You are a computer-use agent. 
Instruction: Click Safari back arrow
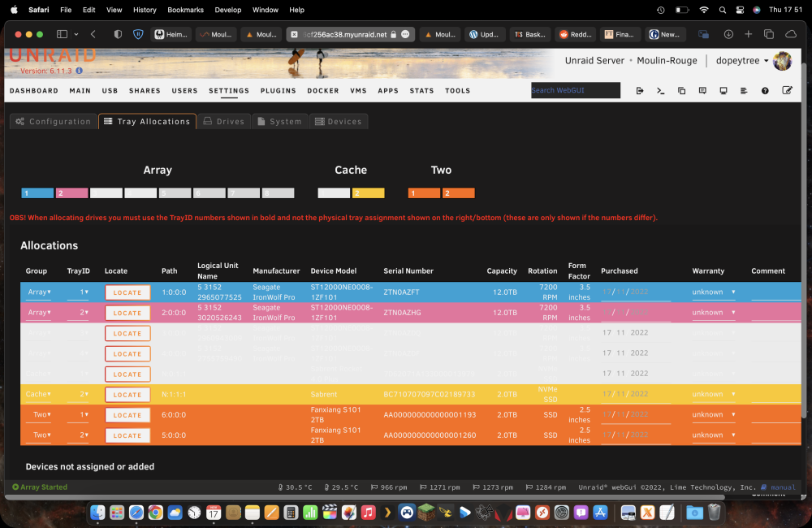click(x=93, y=34)
